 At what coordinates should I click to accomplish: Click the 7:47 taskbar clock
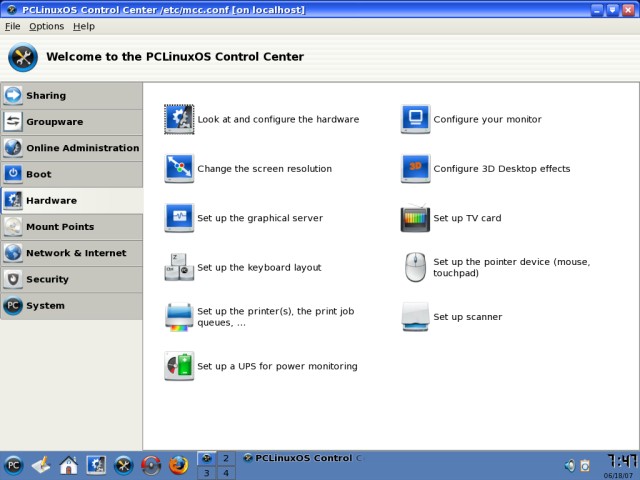pyautogui.click(x=621, y=462)
